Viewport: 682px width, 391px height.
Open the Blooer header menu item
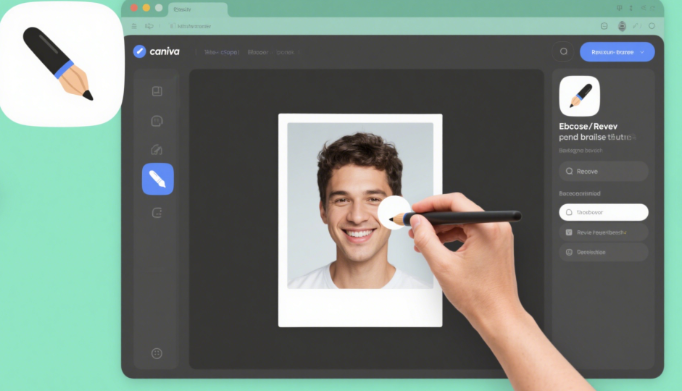258,52
